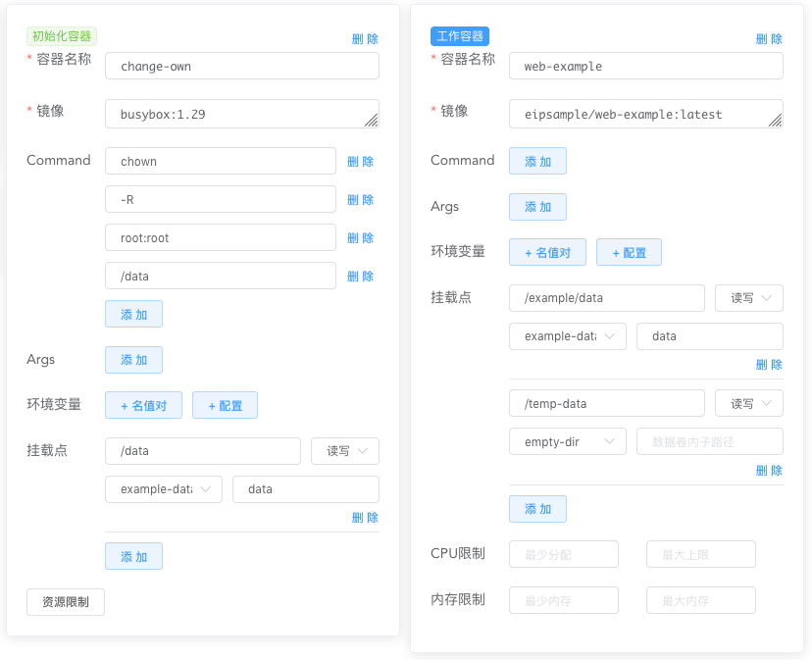Open the 读写 dropdown for /example/data mount
Image resolution: width=812 pixels, height=660 pixels.
[748, 298]
